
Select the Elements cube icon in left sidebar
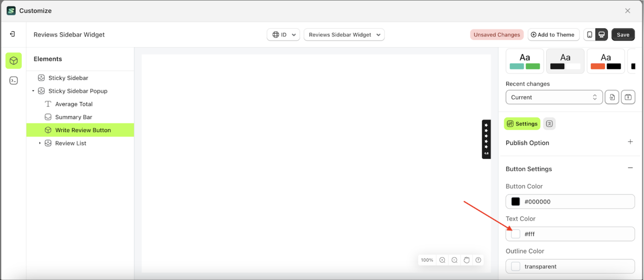pos(13,60)
